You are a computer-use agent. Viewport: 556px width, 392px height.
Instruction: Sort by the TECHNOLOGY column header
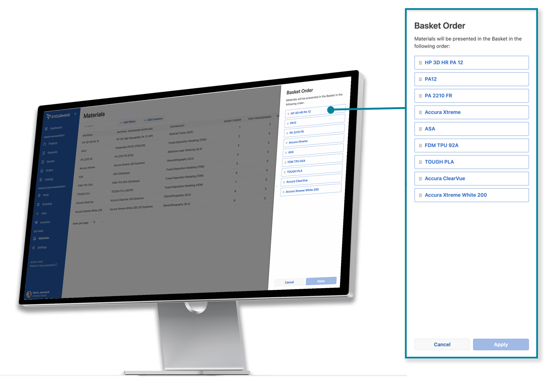pos(177,126)
